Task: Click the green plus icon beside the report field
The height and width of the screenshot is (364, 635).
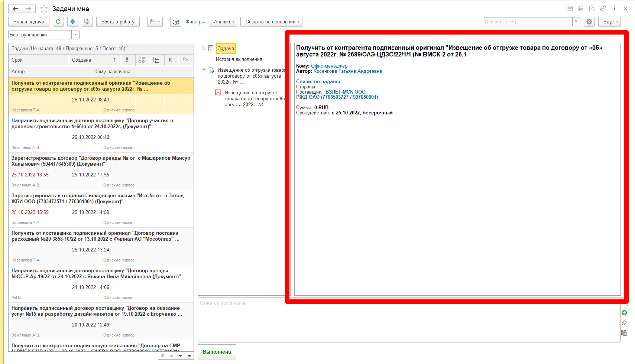Action: coord(624,313)
